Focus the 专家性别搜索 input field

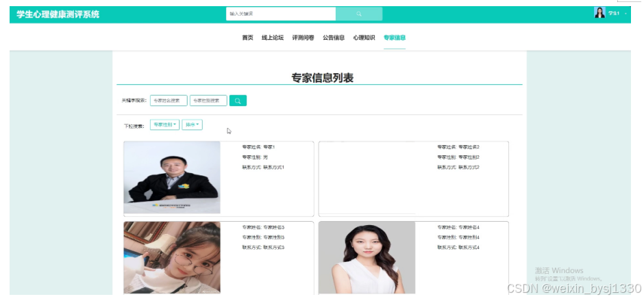click(x=208, y=101)
